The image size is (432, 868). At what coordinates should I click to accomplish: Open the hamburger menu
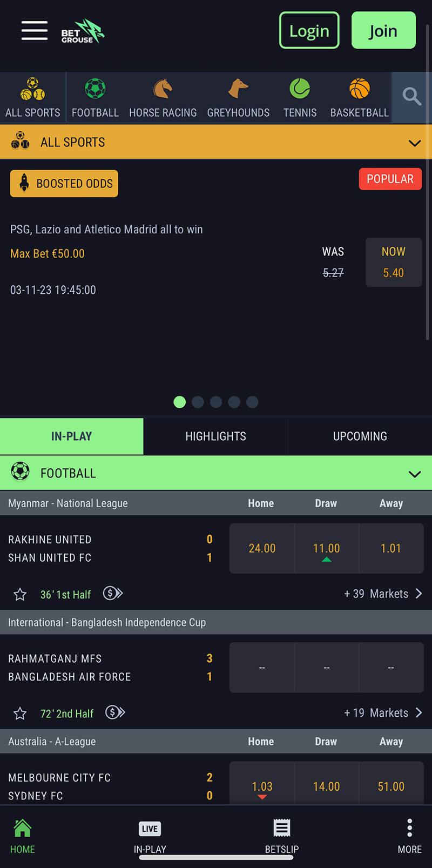tap(35, 30)
